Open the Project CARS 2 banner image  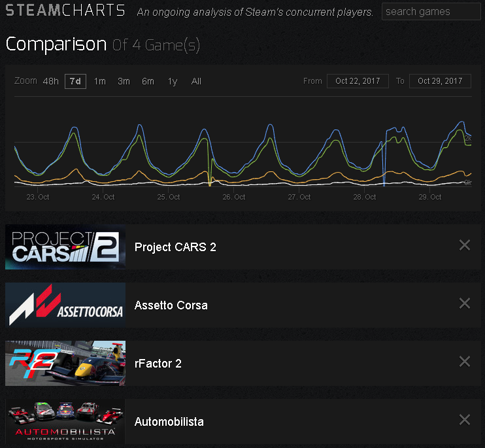65,247
